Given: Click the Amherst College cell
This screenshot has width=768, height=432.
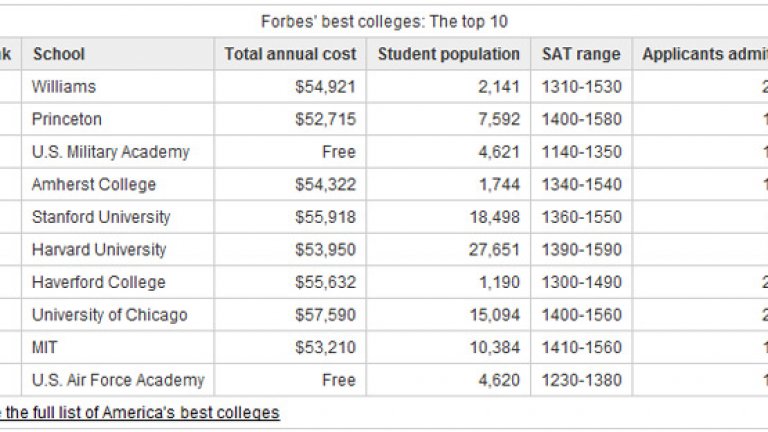Looking at the screenshot, I should coord(94,184).
